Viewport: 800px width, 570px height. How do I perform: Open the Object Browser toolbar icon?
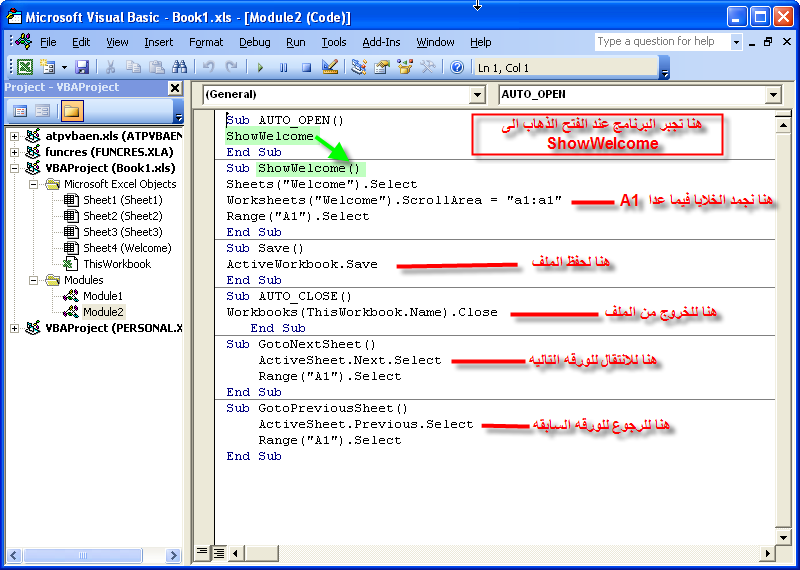(405, 67)
